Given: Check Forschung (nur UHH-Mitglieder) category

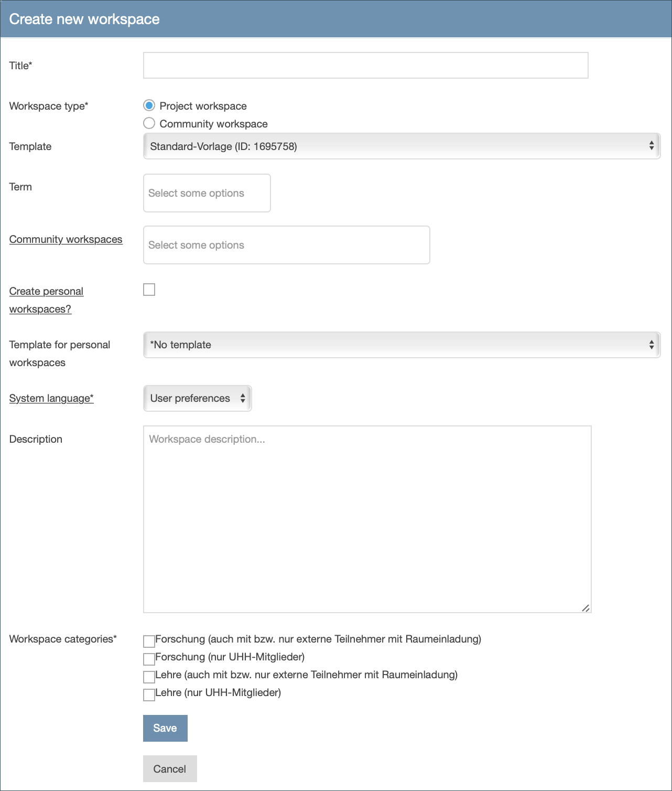Looking at the screenshot, I should [x=149, y=659].
